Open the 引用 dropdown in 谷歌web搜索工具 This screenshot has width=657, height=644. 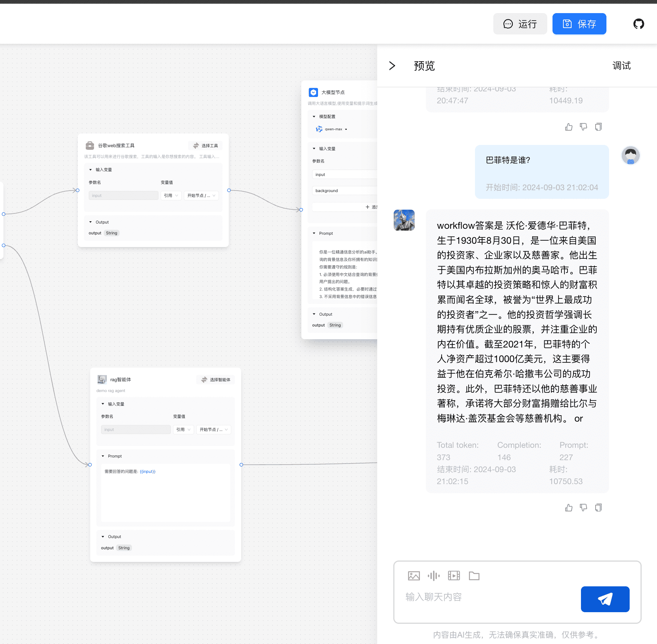pyautogui.click(x=171, y=195)
